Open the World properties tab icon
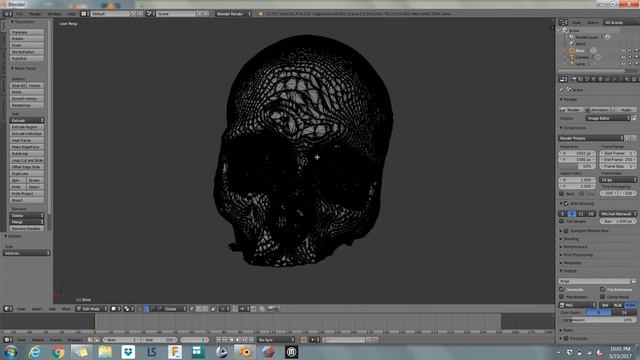The height and width of the screenshot is (360, 640). click(x=594, y=79)
